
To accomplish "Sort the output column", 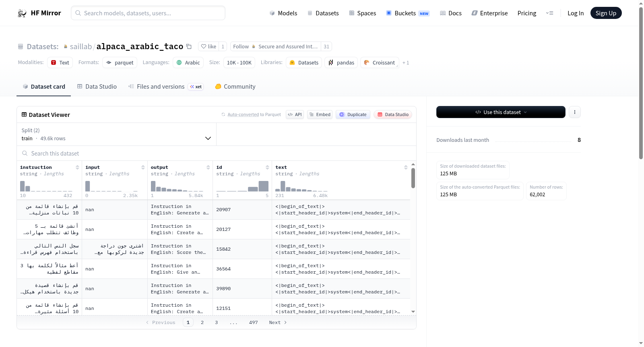I will [x=208, y=167].
